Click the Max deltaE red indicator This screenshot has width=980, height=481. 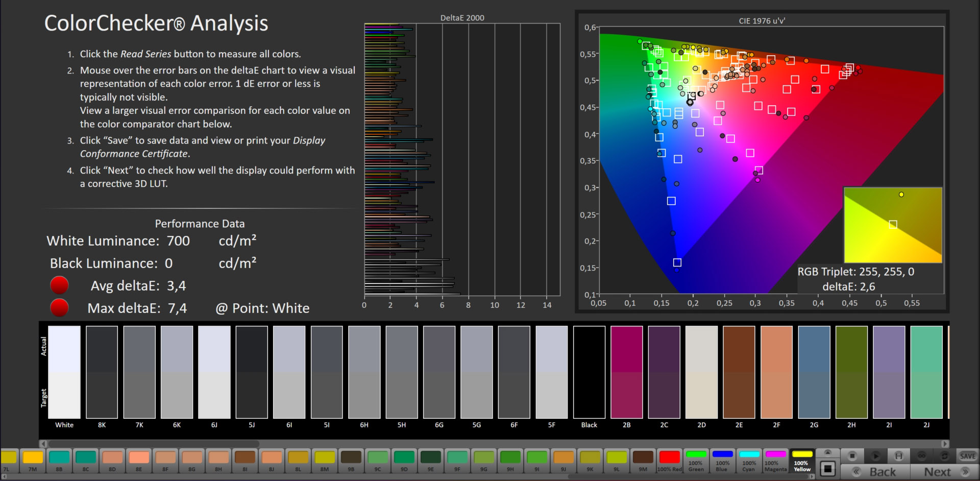point(60,307)
